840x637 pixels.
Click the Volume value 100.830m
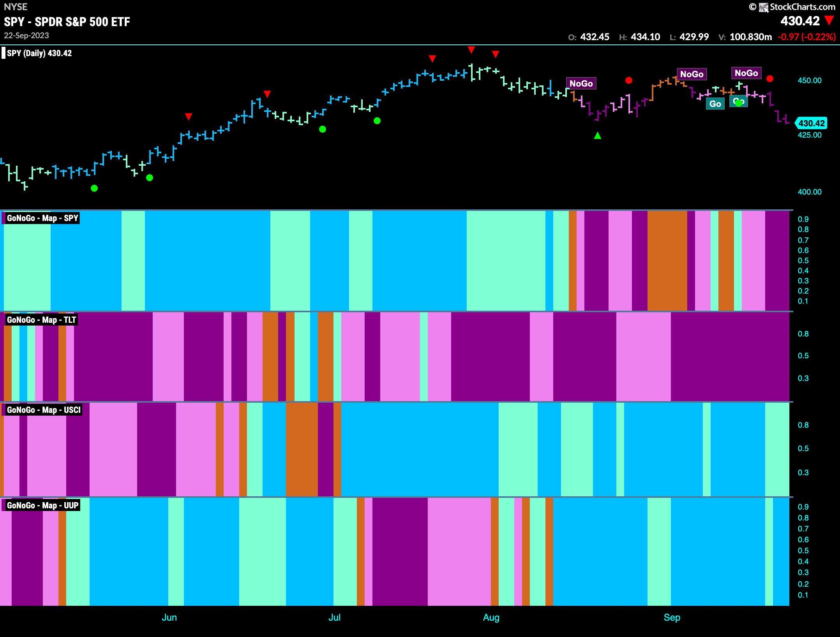(750, 37)
